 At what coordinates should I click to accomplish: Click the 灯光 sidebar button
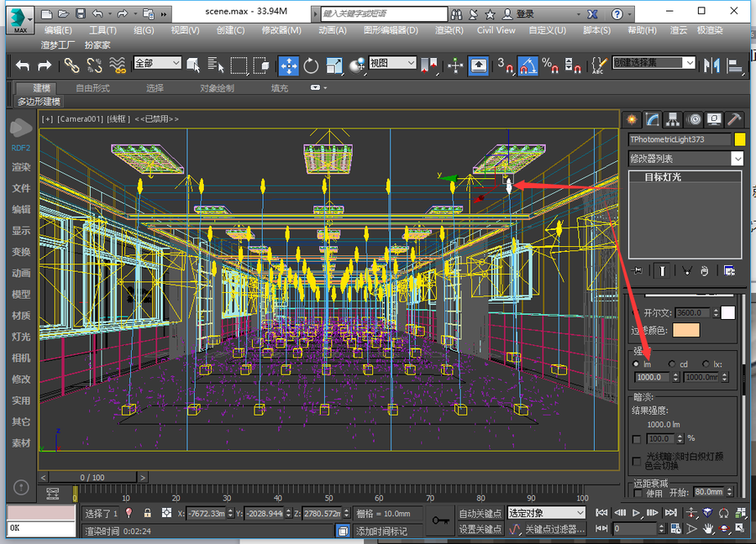click(21, 337)
